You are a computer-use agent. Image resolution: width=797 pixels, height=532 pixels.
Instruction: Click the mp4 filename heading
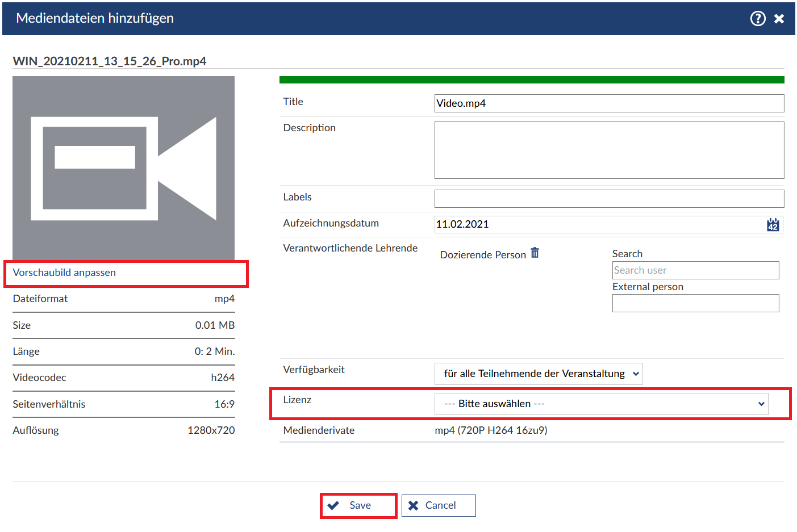(x=110, y=61)
